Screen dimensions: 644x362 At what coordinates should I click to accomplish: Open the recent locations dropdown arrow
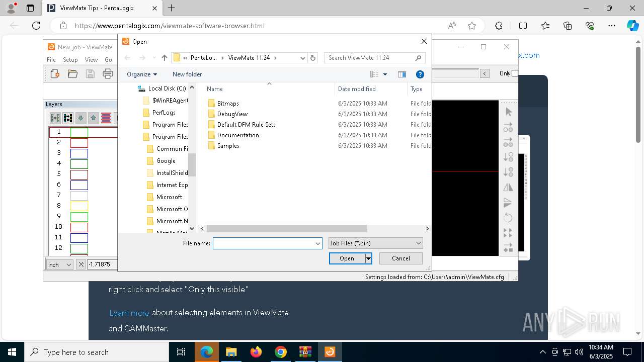coord(154,58)
